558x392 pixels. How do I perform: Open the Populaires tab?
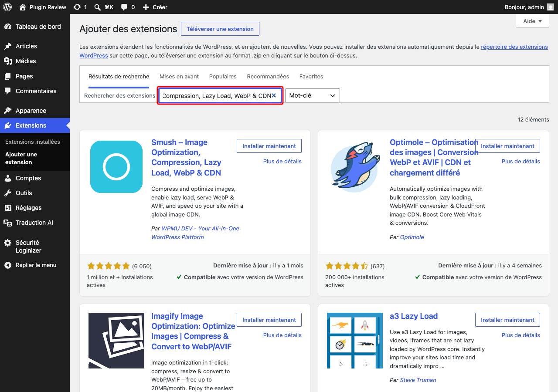pos(223,76)
